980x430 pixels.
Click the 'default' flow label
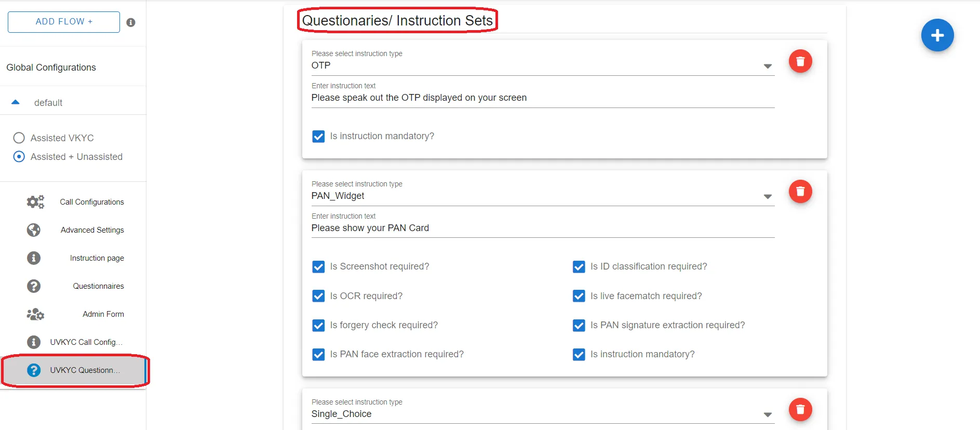click(x=48, y=103)
